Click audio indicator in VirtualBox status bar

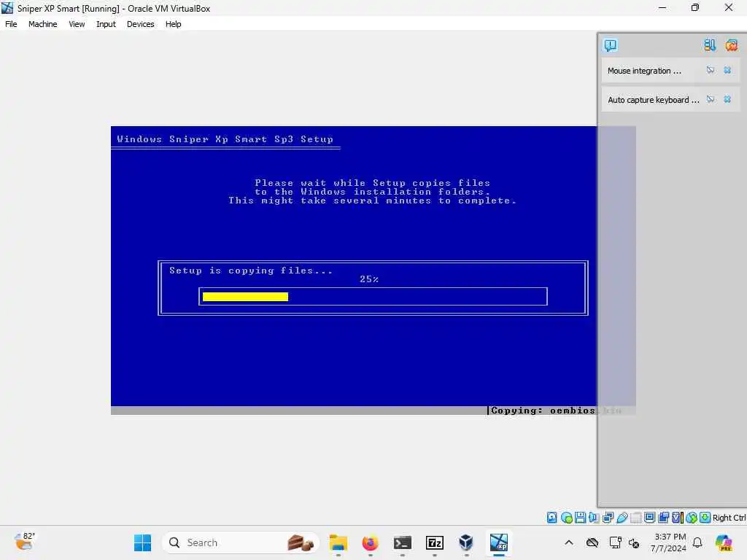[x=594, y=518]
